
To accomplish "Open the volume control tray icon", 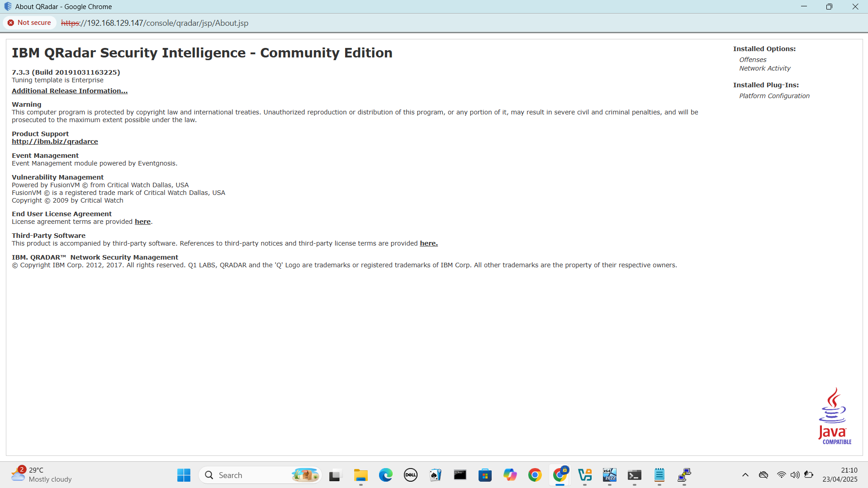I will tap(795, 475).
